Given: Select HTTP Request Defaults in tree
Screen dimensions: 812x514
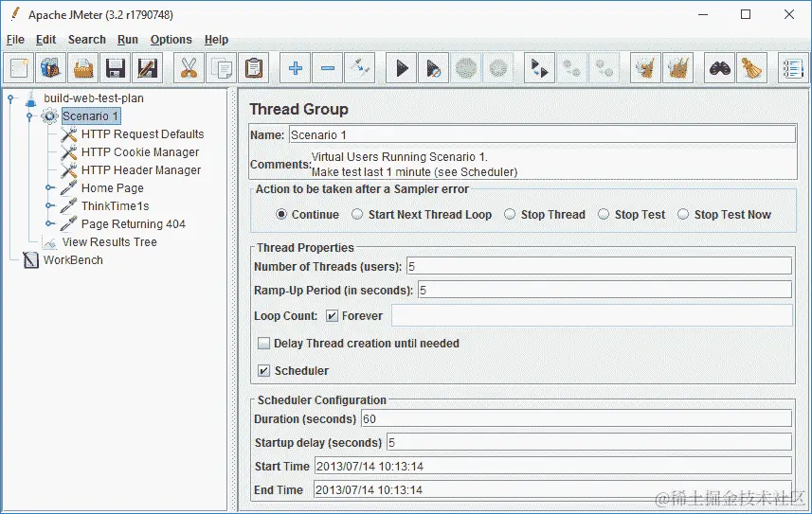Looking at the screenshot, I should [x=142, y=134].
